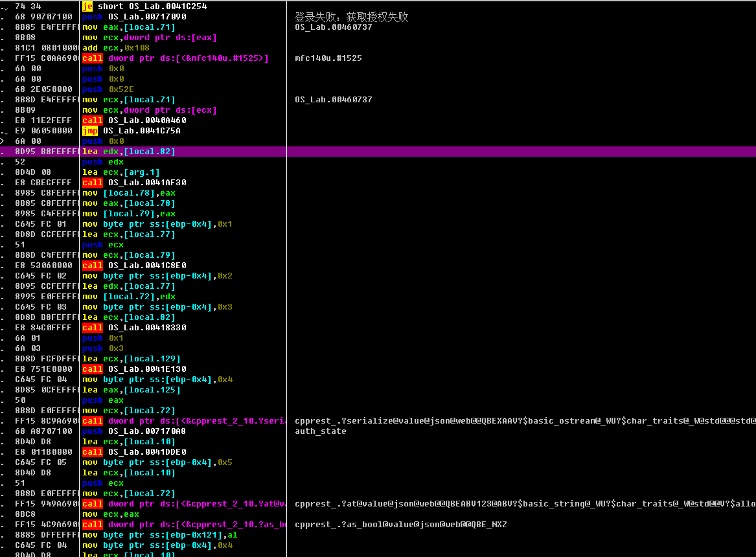Click 'je short OS_Lab.0041C254' instruction
This screenshot has height=557, width=756.
[144, 6]
